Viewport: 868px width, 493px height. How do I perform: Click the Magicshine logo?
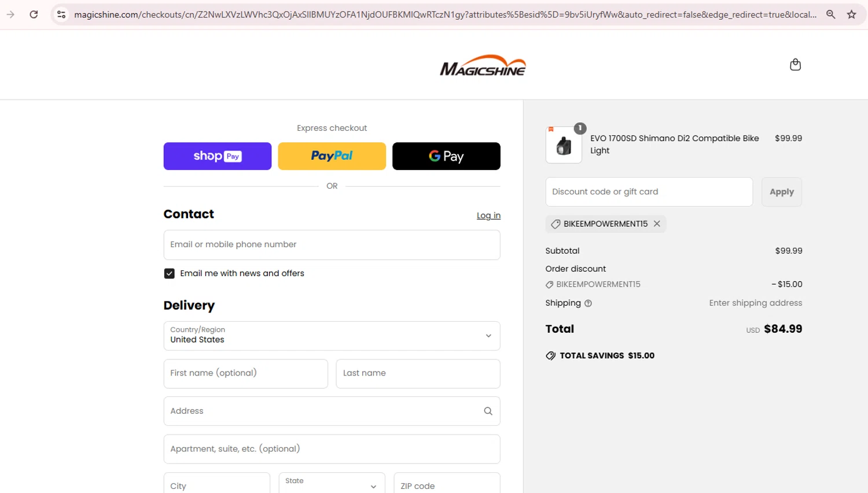[483, 65]
